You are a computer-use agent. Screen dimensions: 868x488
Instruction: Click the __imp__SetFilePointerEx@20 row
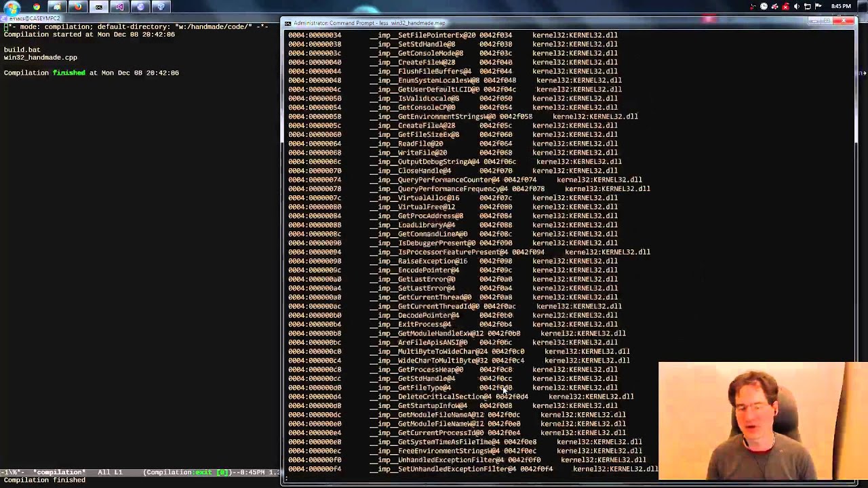[452, 35]
